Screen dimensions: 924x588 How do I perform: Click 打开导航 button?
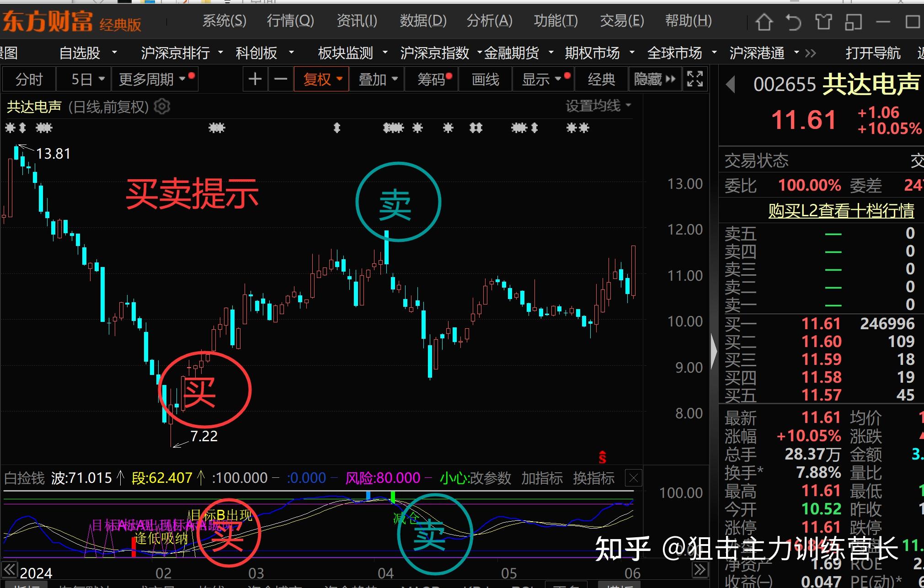click(873, 53)
